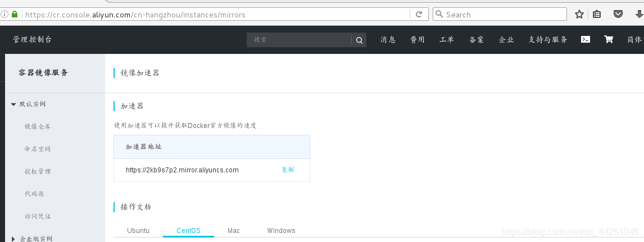The image size is (644, 242).
Task: Open 企业 in top navigation
Action: 506,40
